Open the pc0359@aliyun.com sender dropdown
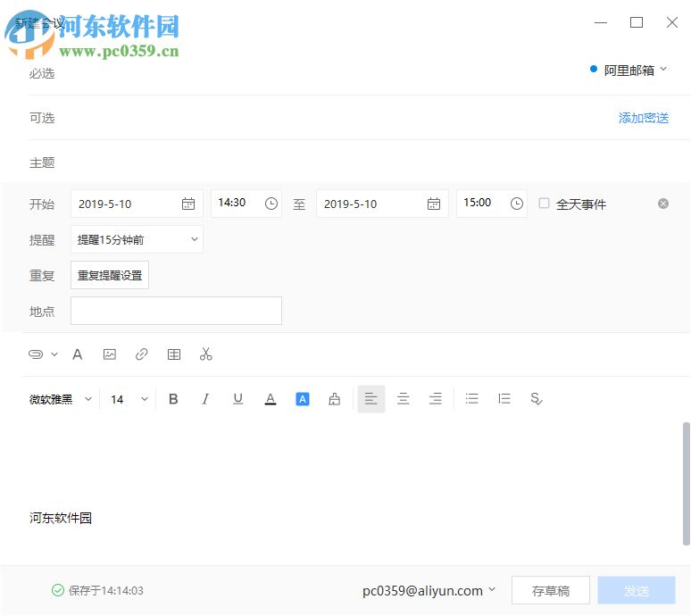The image size is (691, 616). tap(429, 591)
